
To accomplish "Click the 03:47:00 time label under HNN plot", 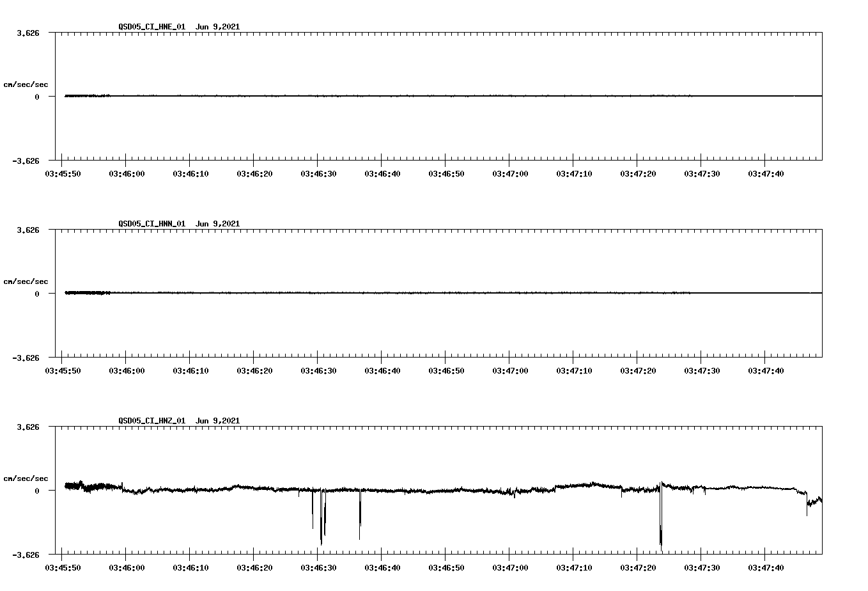I will pyautogui.click(x=510, y=370).
